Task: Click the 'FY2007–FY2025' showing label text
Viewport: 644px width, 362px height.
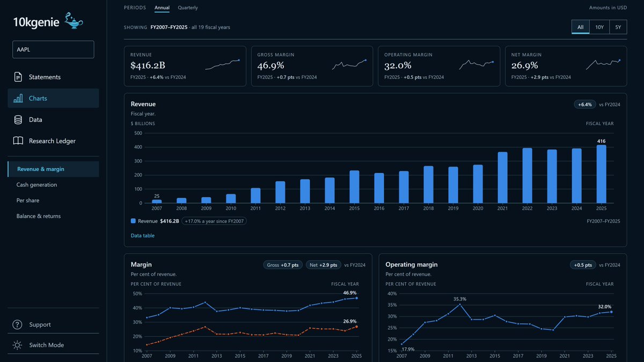Action: click(169, 27)
